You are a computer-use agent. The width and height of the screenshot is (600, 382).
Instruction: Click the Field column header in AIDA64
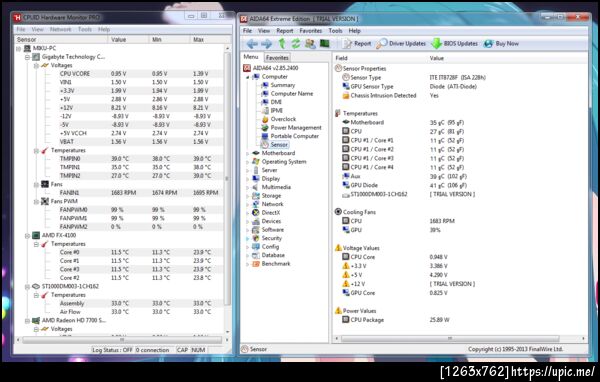tap(380, 58)
